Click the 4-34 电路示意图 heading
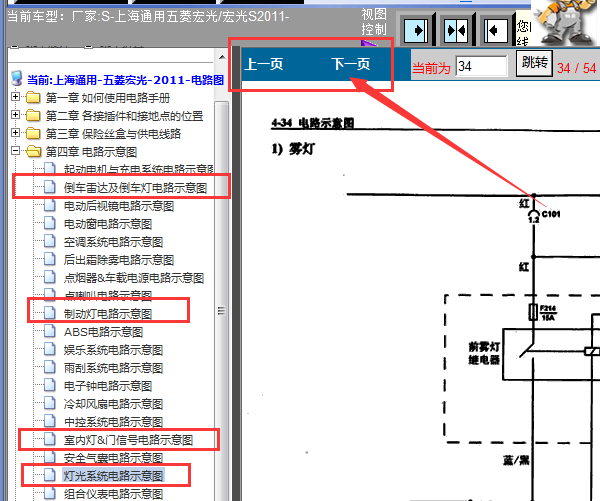This screenshot has height=501, width=600. click(x=313, y=123)
